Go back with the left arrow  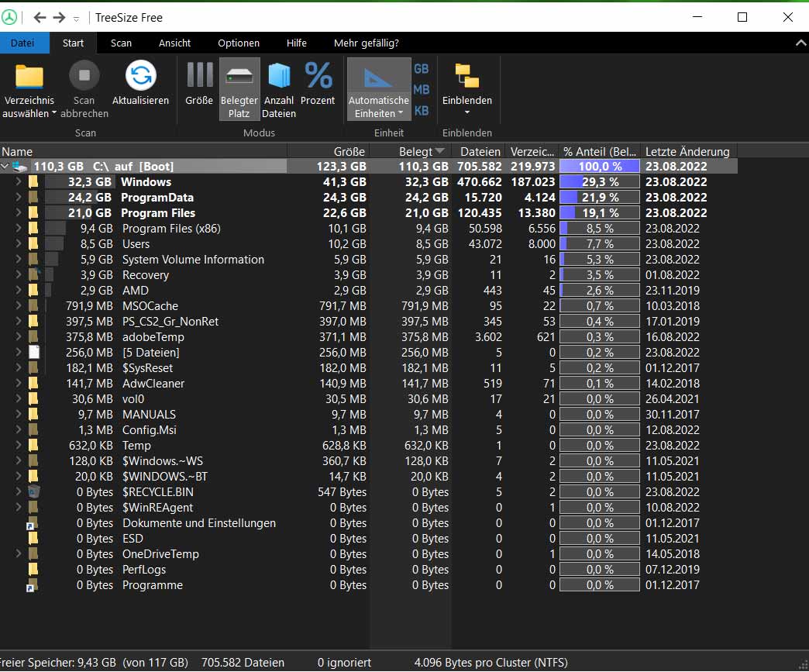[40, 18]
